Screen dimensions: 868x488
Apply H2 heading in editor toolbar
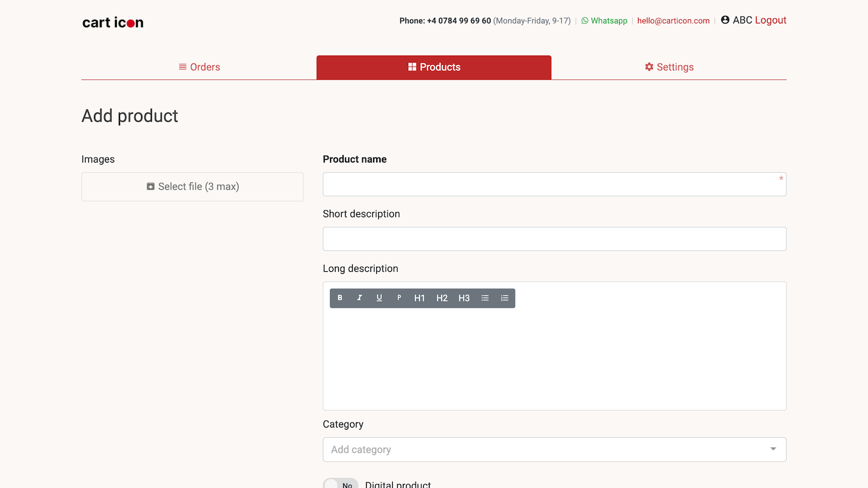click(442, 298)
